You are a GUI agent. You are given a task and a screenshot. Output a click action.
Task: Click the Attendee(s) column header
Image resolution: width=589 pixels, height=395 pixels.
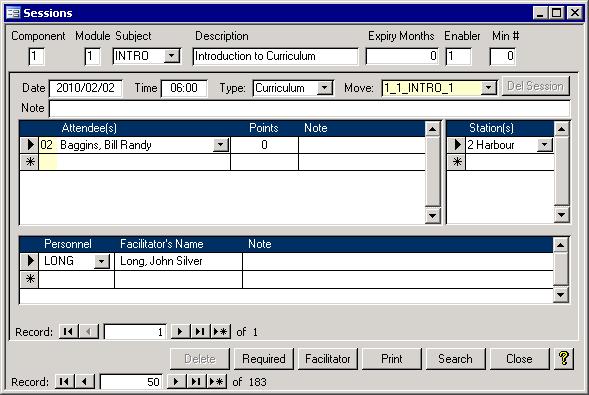pos(89,128)
